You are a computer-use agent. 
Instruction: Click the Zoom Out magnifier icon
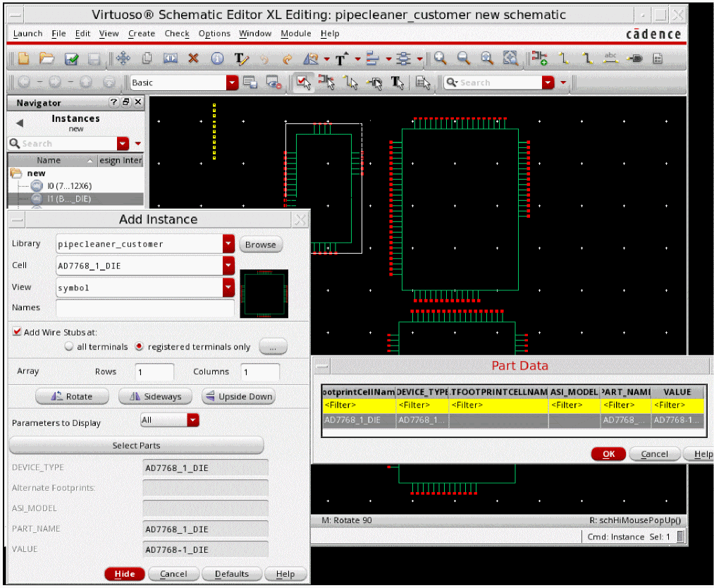(x=464, y=59)
